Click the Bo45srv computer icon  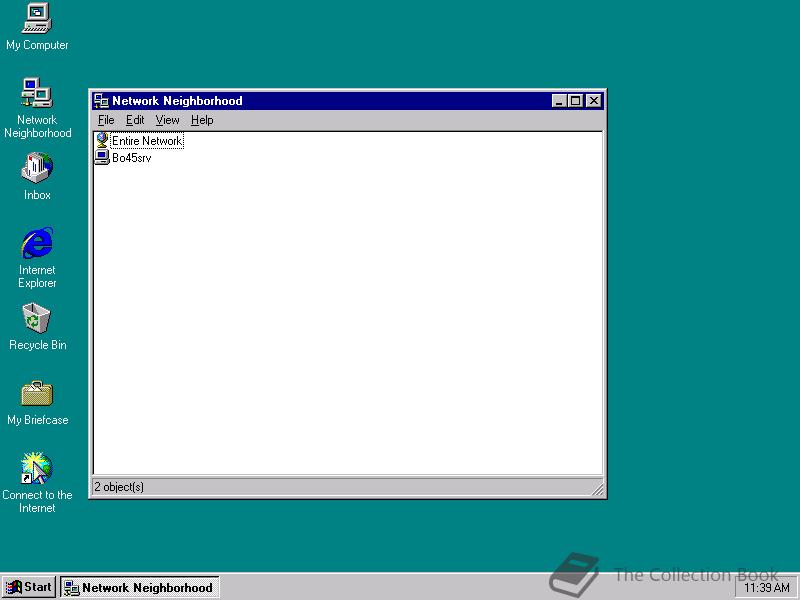102,158
